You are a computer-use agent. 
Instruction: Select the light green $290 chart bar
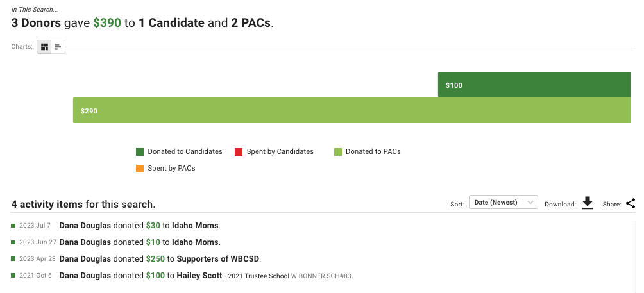352,110
